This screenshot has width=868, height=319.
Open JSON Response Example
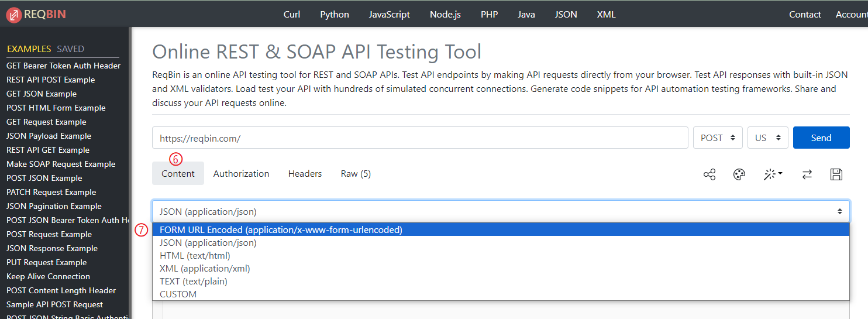[52, 248]
